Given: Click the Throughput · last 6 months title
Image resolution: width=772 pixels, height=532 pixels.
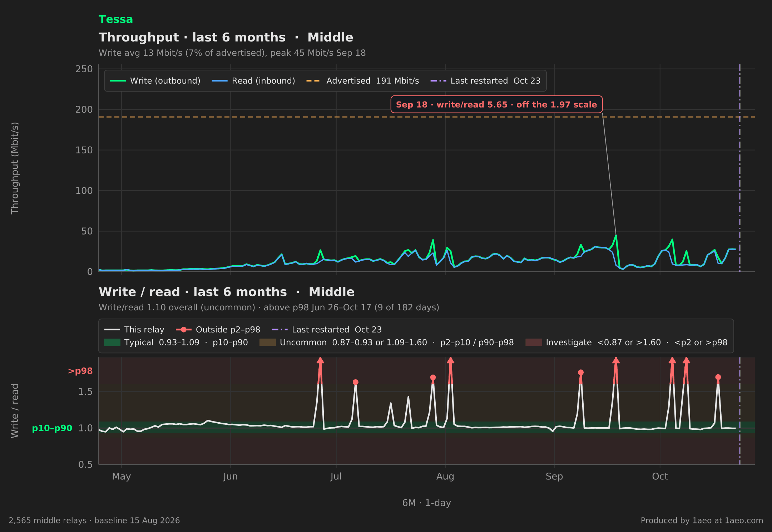Looking at the screenshot, I should click(x=226, y=38).
